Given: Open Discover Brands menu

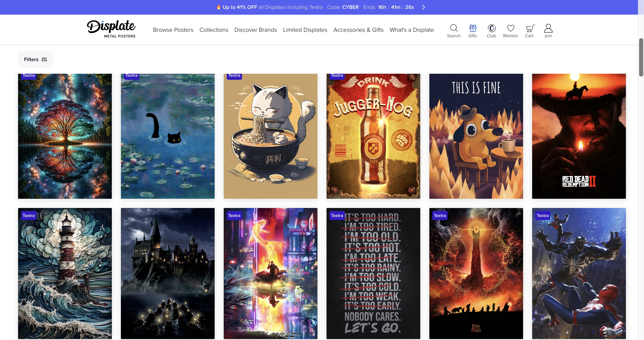Looking at the screenshot, I should click(256, 30).
